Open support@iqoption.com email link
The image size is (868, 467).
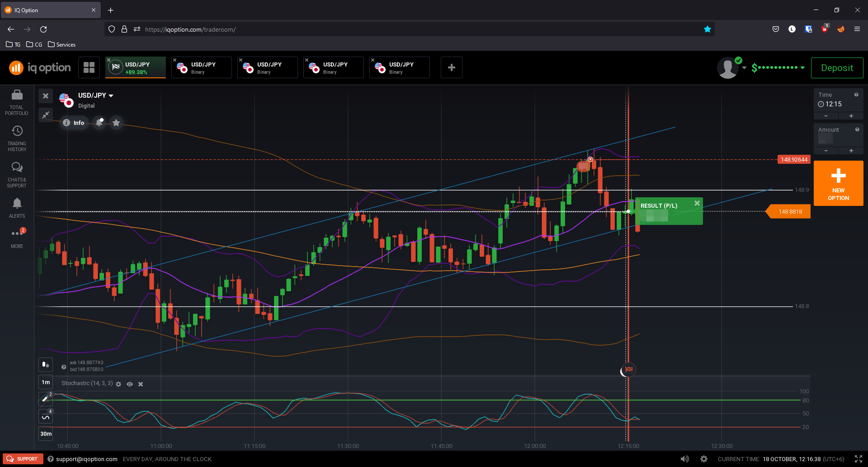[x=86, y=459]
